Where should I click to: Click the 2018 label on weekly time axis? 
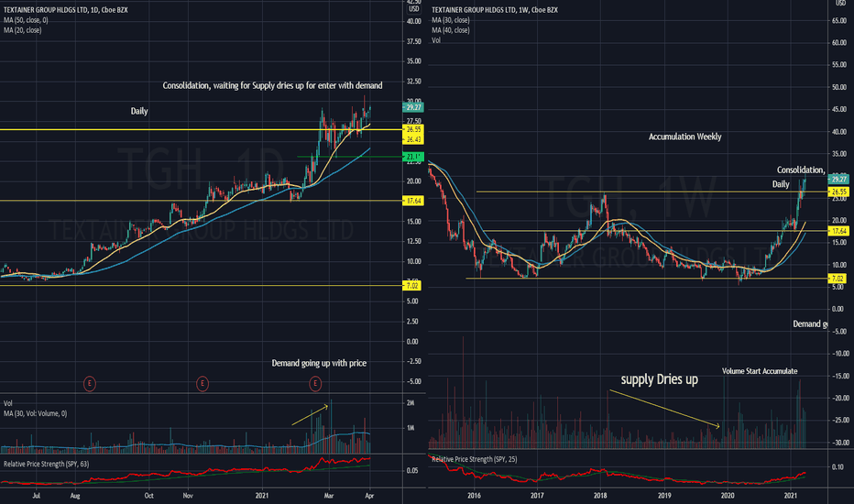click(x=600, y=496)
